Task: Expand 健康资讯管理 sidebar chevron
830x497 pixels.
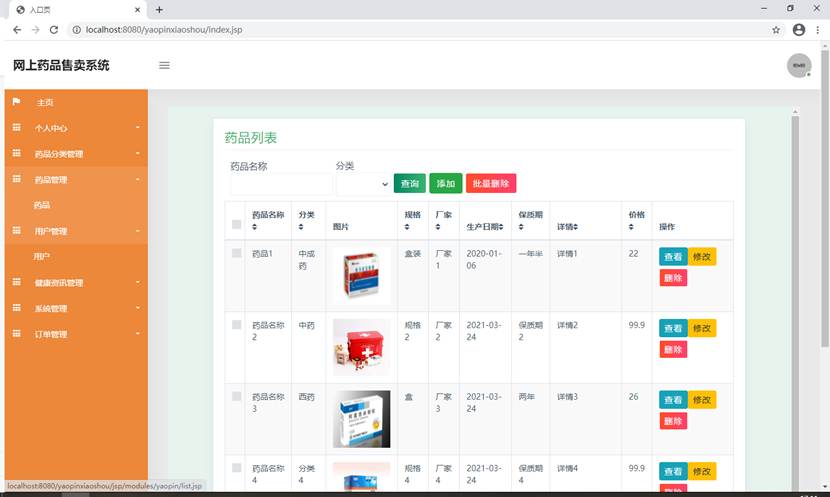Action: point(138,282)
